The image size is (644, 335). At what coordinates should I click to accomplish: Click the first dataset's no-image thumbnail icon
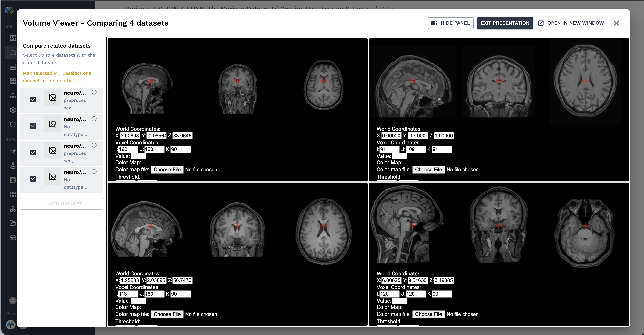click(52, 97)
